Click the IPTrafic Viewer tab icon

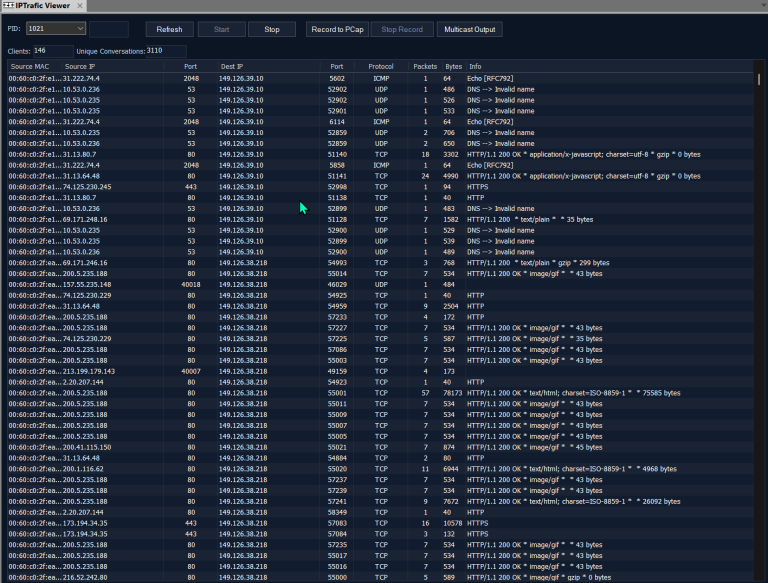[x=8, y=5]
